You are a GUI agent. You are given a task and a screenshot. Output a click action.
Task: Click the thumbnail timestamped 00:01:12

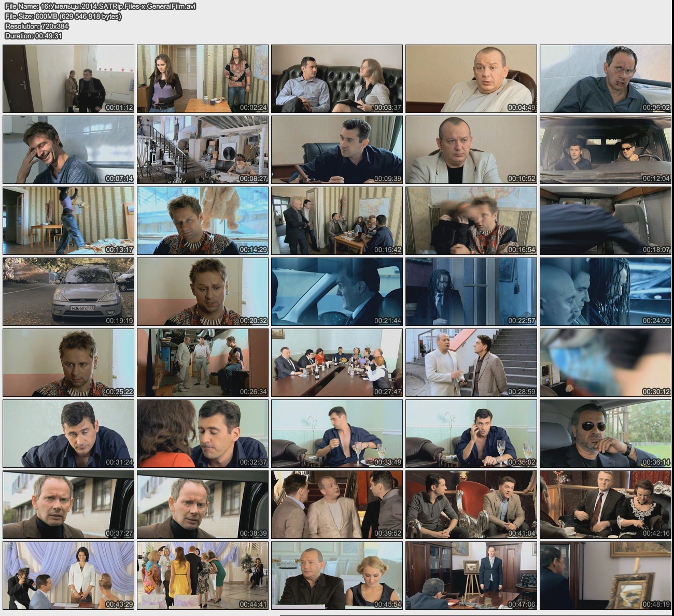pos(68,79)
